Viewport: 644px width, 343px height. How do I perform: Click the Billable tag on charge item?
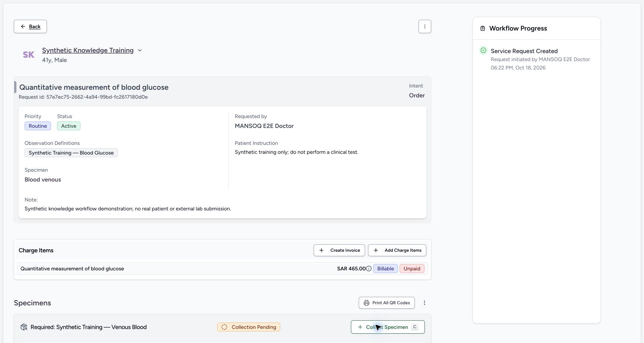(x=385, y=269)
